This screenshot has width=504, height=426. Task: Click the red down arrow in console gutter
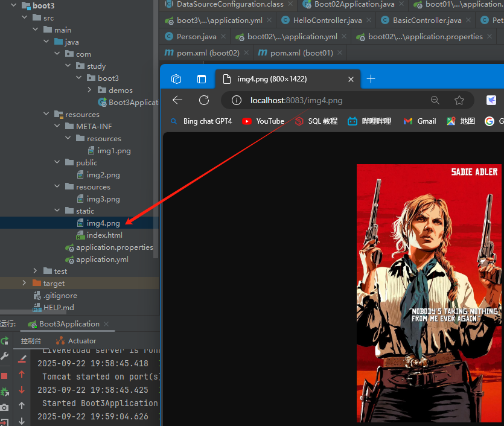tap(22, 390)
